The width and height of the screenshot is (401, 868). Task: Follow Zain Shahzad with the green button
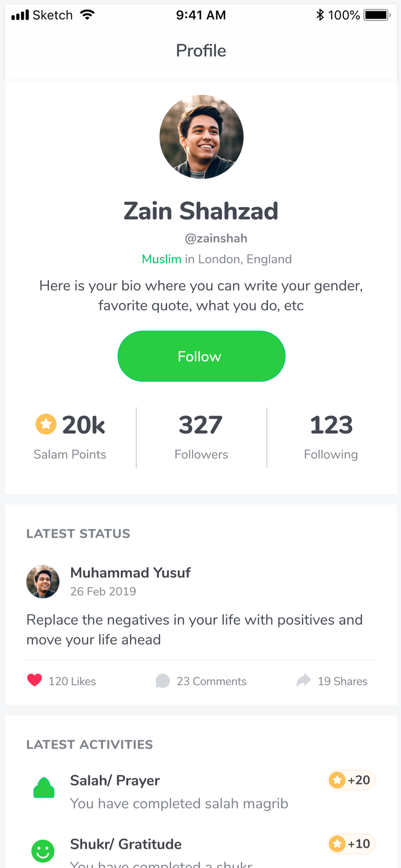pos(201,356)
